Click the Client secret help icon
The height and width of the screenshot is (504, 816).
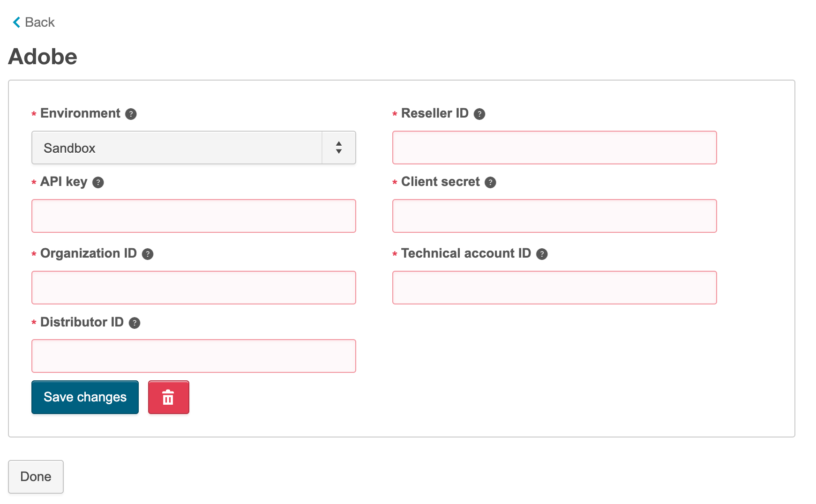click(x=490, y=182)
